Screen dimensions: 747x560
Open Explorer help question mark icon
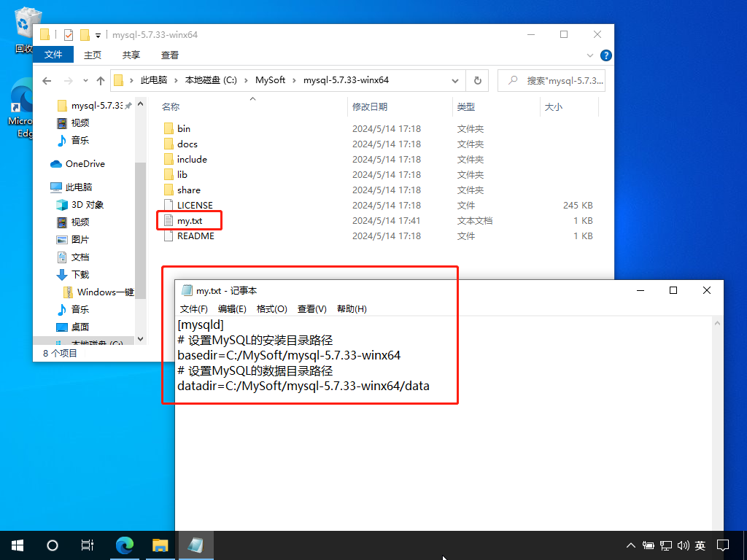tap(605, 55)
